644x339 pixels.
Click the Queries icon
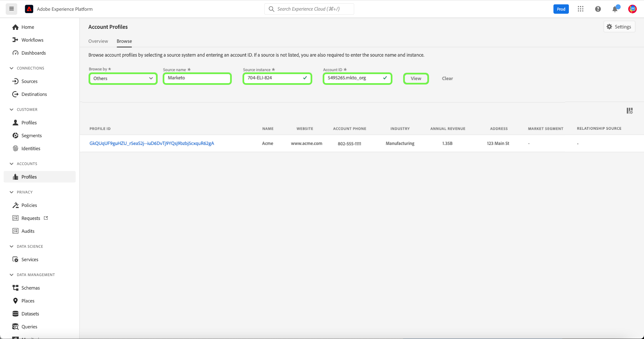[15, 327]
